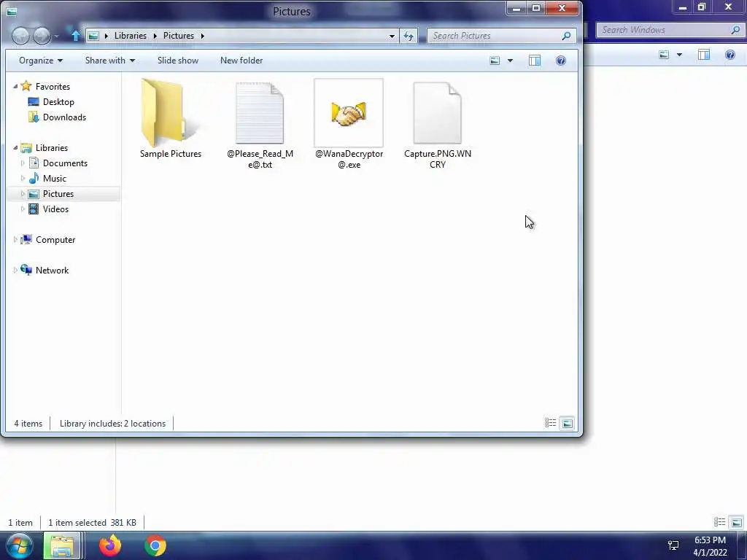The height and width of the screenshot is (560, 747).
Task: Expand the Network node
Action: tap(15, 270)
